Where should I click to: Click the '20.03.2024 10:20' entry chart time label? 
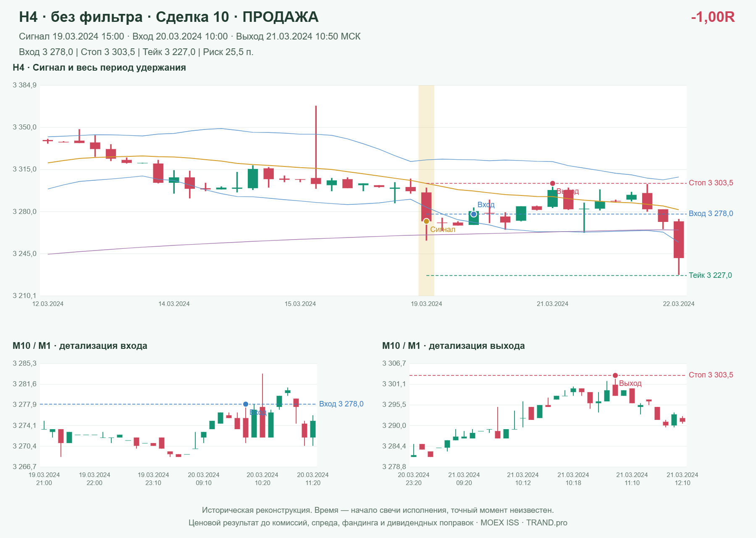pos(262,479)
